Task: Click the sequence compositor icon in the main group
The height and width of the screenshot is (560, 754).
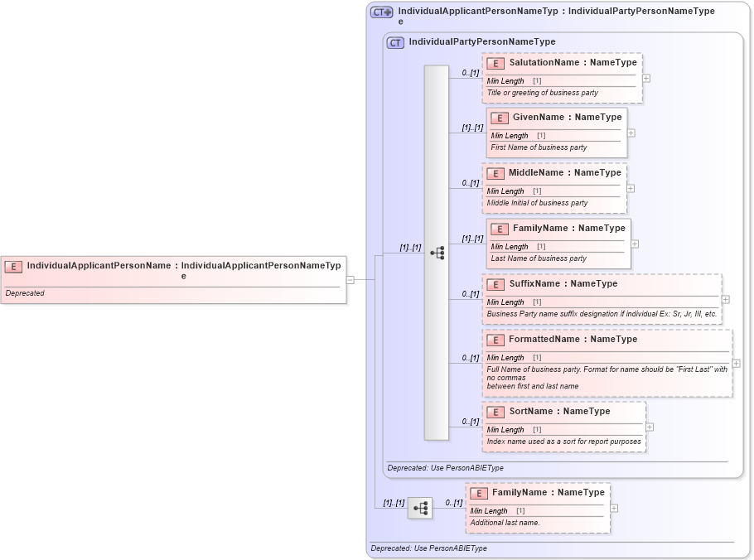Action: click(437, 252)
